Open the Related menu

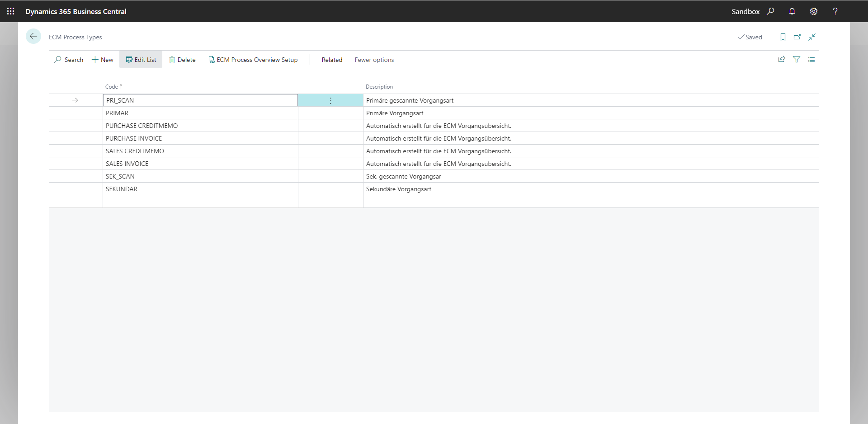[x=332, y=60]
